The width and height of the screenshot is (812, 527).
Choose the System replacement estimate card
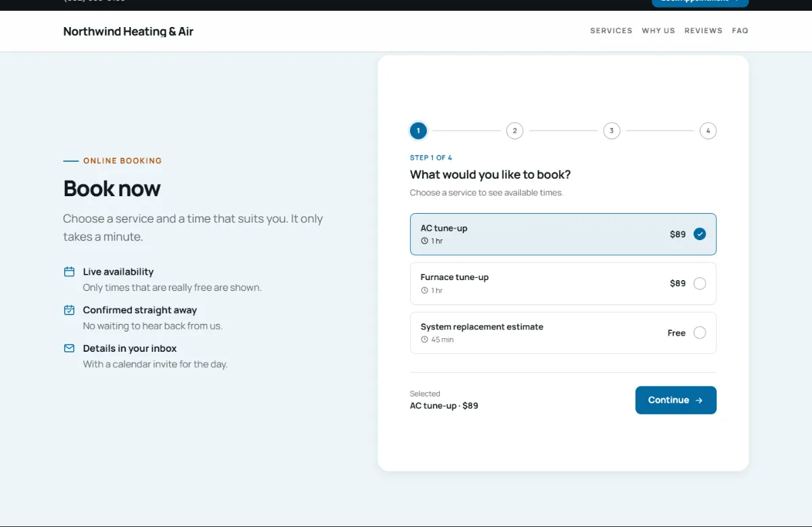(x=563, y=333)
